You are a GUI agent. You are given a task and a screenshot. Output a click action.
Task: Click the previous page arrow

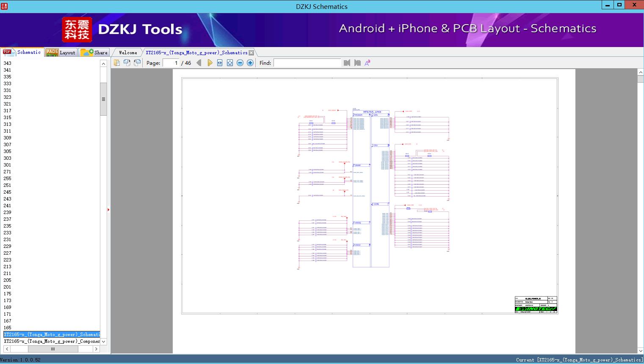[199, 63]
